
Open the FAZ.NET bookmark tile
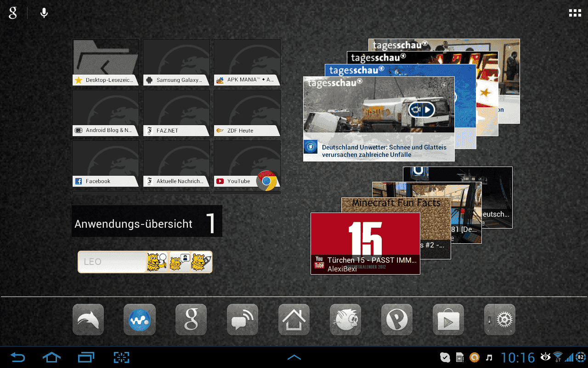click(176, 113)
